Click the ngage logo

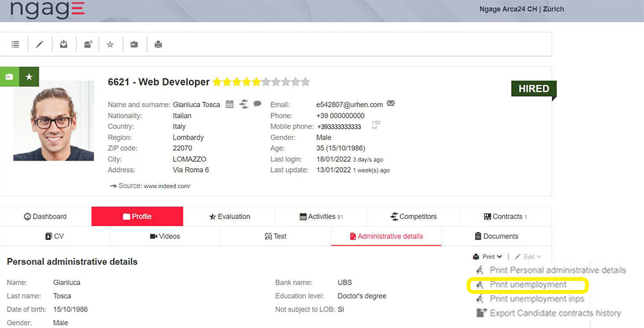pos(47,10)
